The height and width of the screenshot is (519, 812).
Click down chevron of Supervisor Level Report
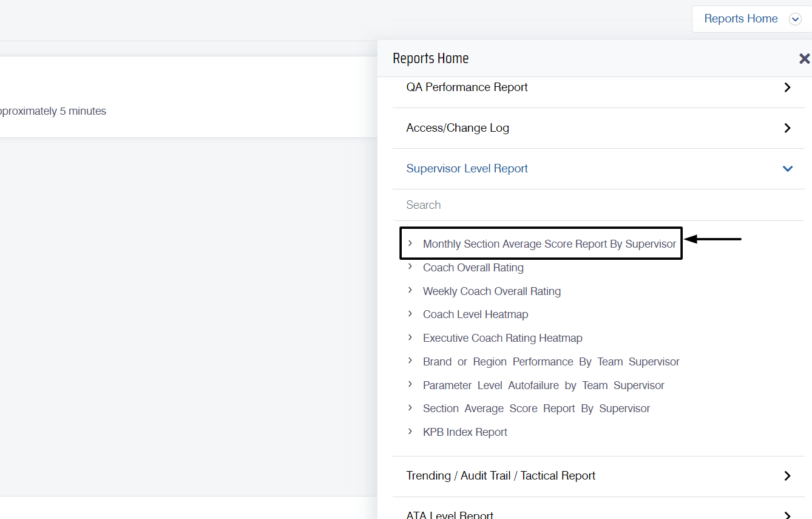pyautogui.click(x=788, y=169)
